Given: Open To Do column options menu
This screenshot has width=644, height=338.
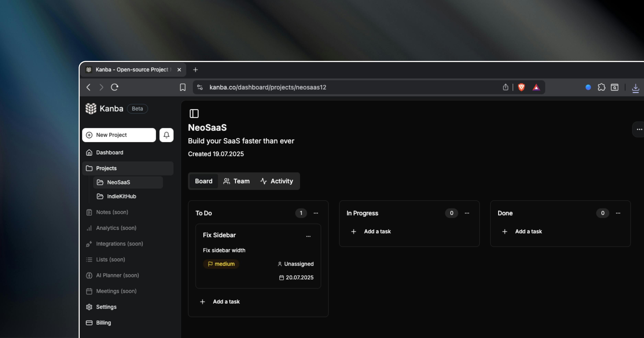Looking at the screenshot, I should [x=316, y=213].
